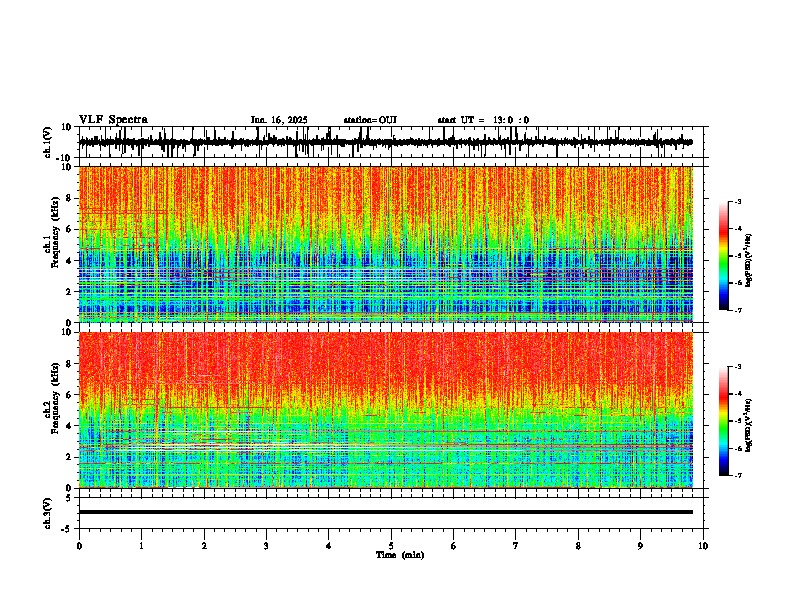
Task: Click inside the ch.1 frequency spectrogram
Action: point(385,244)
